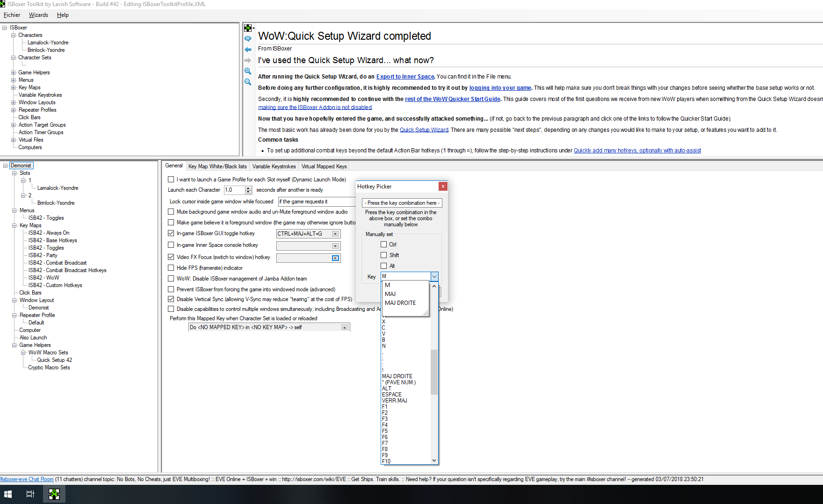823x504 pixels.
Task: Select ISB42 - Combat Broadcast Hotkeys key map
Action: 67,270
